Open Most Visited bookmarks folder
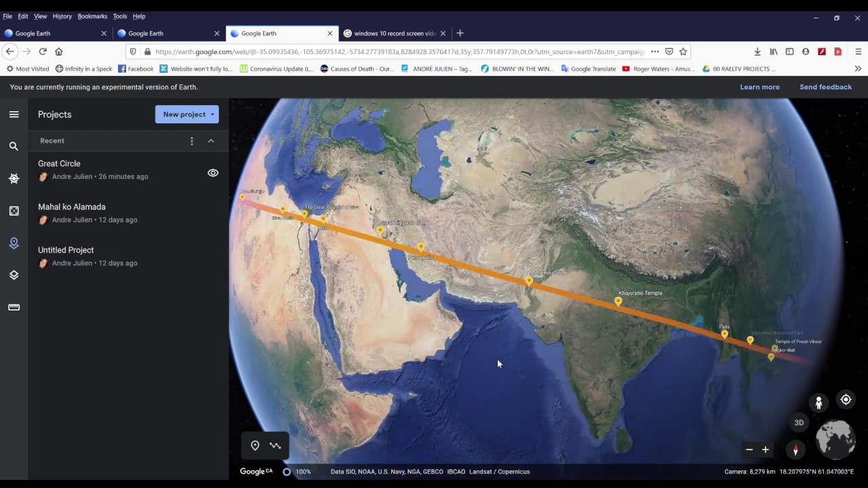Viewport: 868px width, 488px height. pos(28,68)
